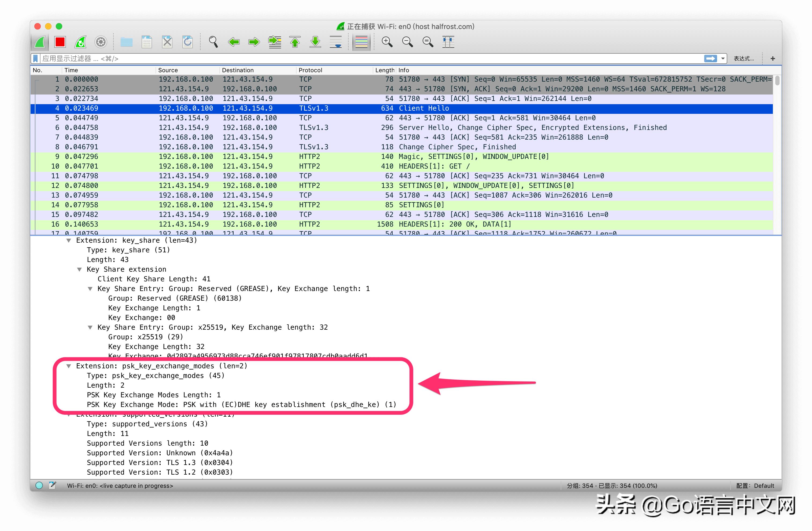Collapse the x25519 Key Share Entry

click(90, 328)
